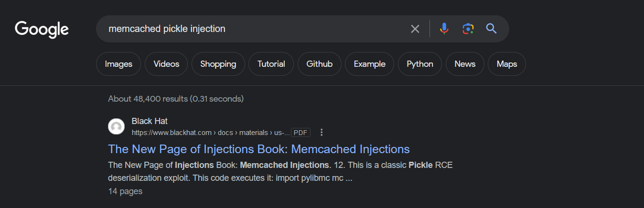Open Google Lens image search icon
The width and height of the screenshot is (644, 208).
click(468, 29)
